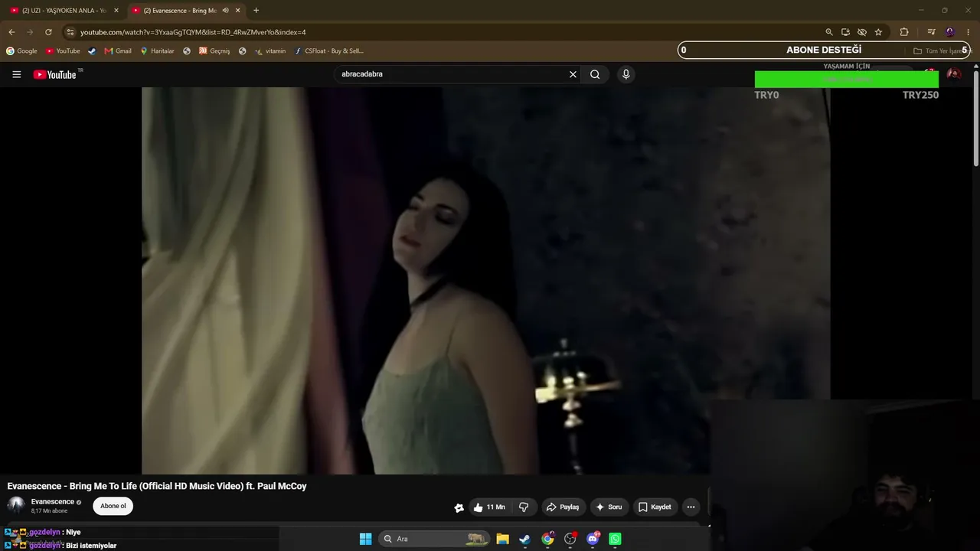Click the Windows taskbar Ara search box

[x=434, y=539]
